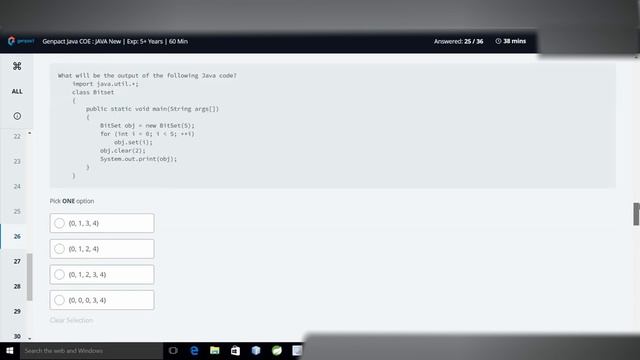This screenshot has width=640, height=360.
Task: Show ALL questions in sidebar
Action: (x=17, y=91)
